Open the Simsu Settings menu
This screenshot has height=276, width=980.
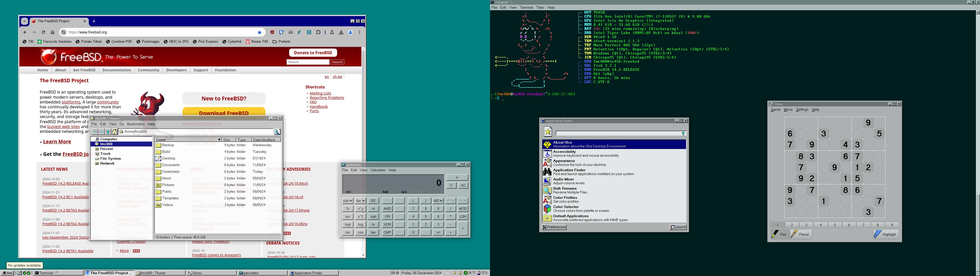coord(802,110)
